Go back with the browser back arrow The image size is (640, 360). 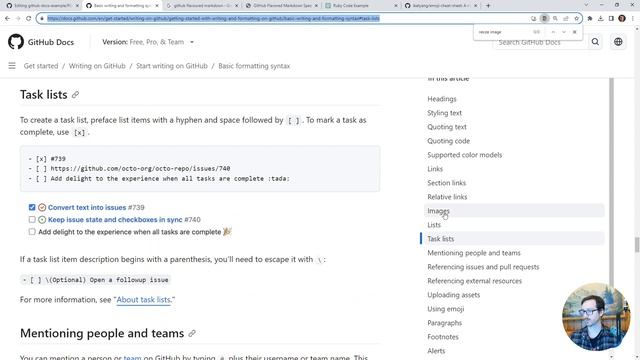pyautogui.click(x=7, y=18)
